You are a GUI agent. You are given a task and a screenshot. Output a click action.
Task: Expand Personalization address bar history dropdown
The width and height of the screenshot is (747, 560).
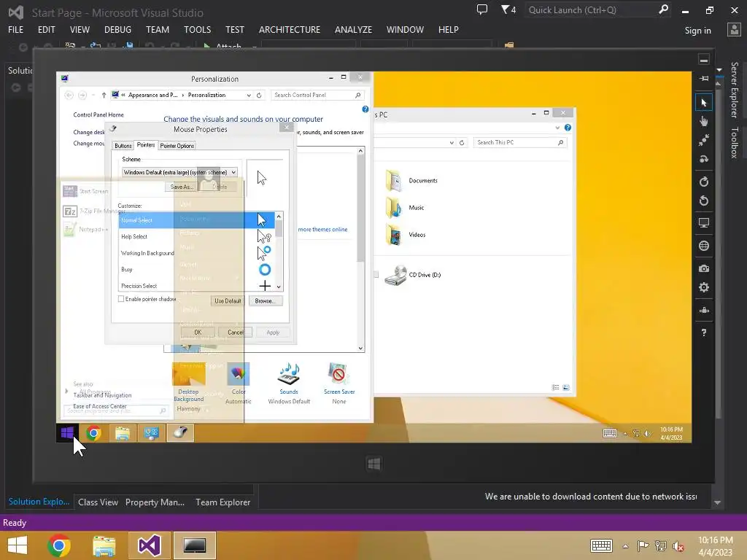(249, 96)
